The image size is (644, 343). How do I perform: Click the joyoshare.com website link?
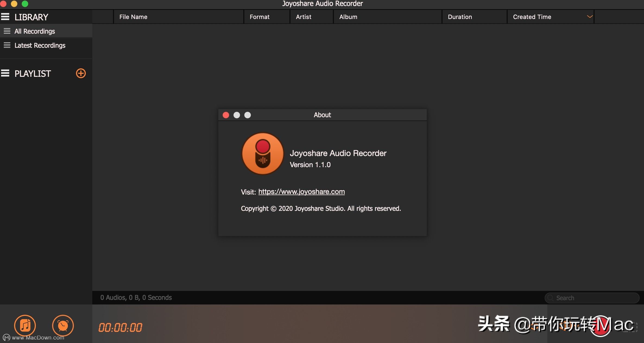point(302,191)
